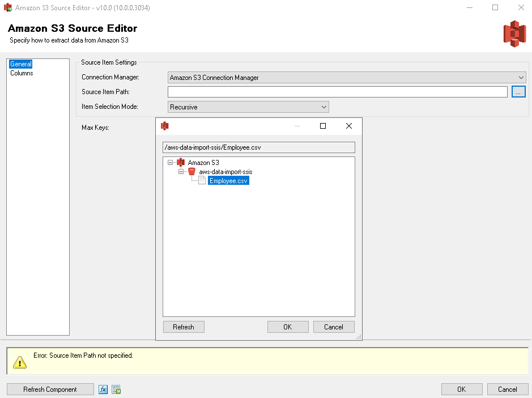Click the Refresh Component button
Image resolution: width=532 pixels, height=398 pixels.
50,389
